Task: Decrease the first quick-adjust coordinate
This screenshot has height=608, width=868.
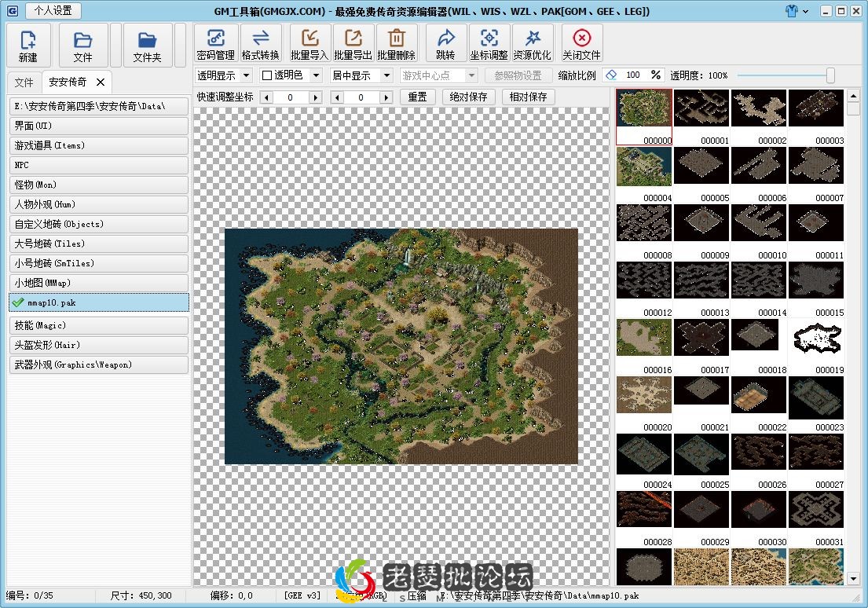Action: pos(267,97)
